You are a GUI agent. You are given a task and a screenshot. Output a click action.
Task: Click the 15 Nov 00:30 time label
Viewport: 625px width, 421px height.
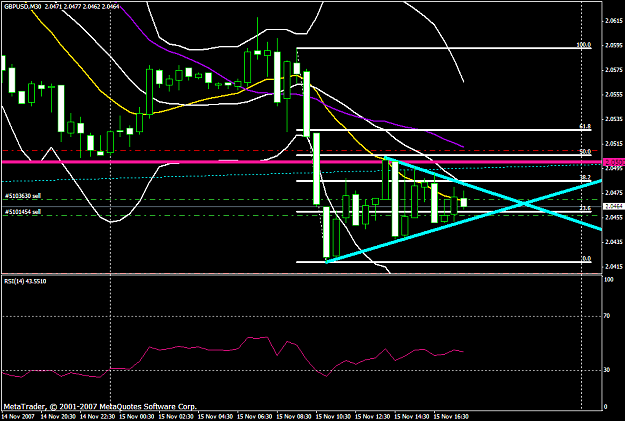coord(137,417)
